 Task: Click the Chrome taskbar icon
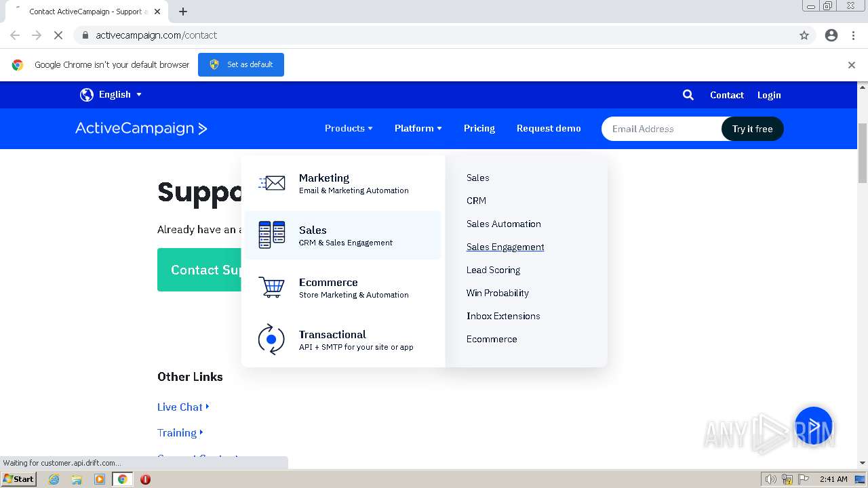123,479
